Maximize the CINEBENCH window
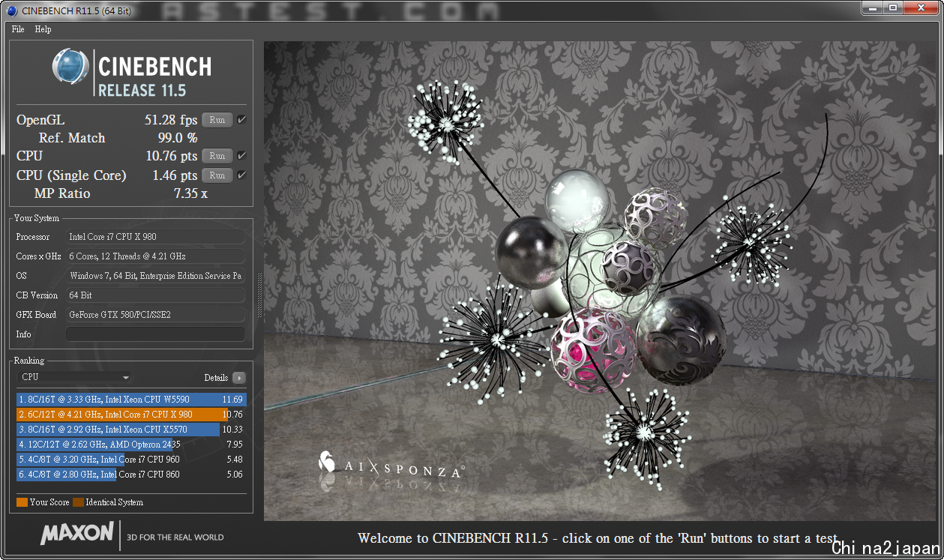The width and height of the screenshot is (944, 560). pyautogui.click(x=892, y=7)
